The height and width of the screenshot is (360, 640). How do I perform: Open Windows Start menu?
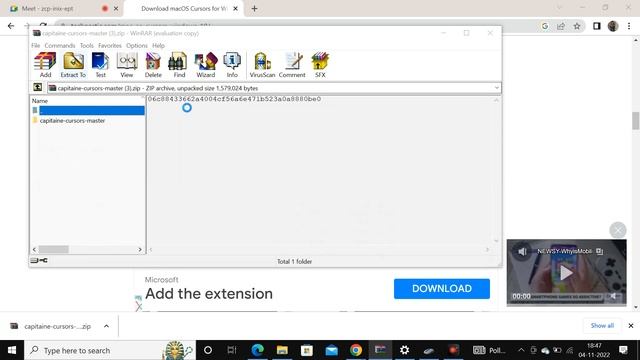pyautogui.click(x=12, y=350)
